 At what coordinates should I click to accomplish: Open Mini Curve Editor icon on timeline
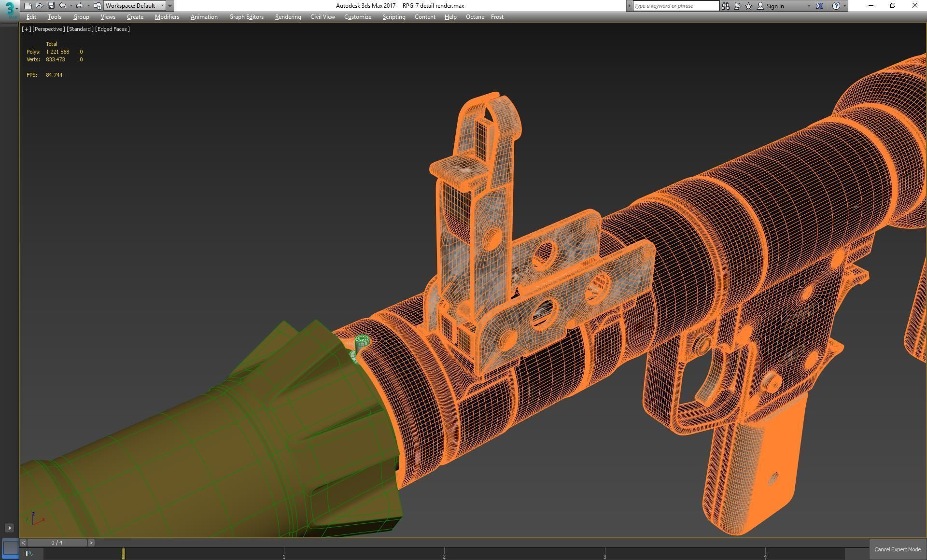(29, 554)
